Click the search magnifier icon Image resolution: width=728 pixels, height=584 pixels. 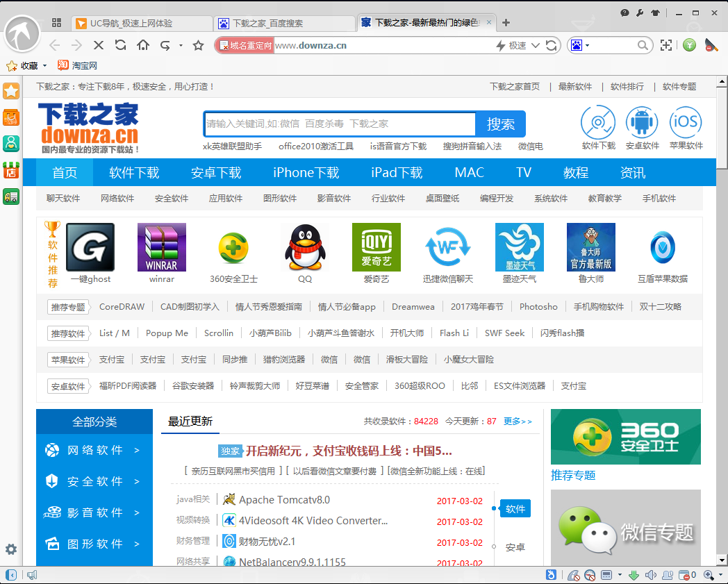pyautogui.click(x=643, y=45)
